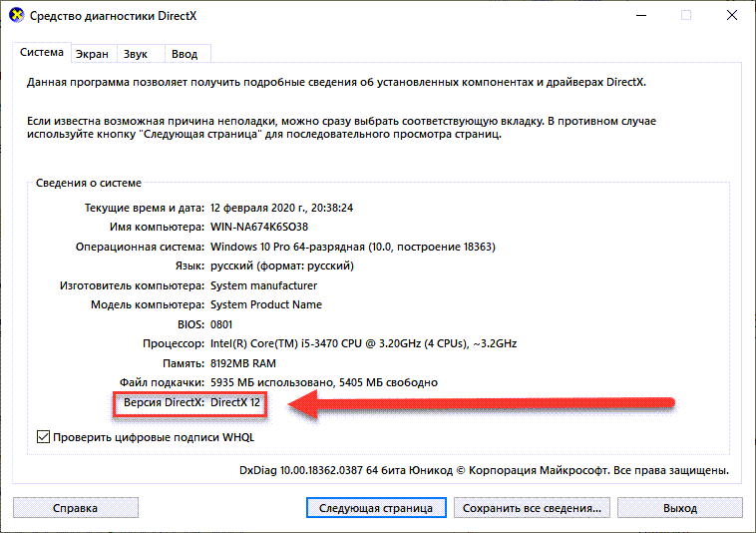Screen dimensions: 756x533
Task: Click the DirectX 12 version value
Action: click(x=235, y=402)
